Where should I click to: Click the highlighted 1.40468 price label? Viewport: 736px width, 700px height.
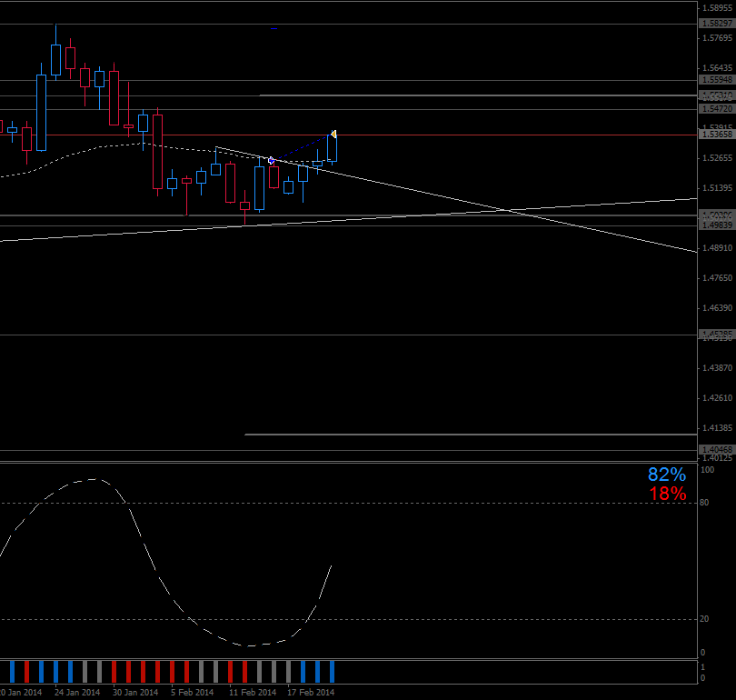coord(717,450)
